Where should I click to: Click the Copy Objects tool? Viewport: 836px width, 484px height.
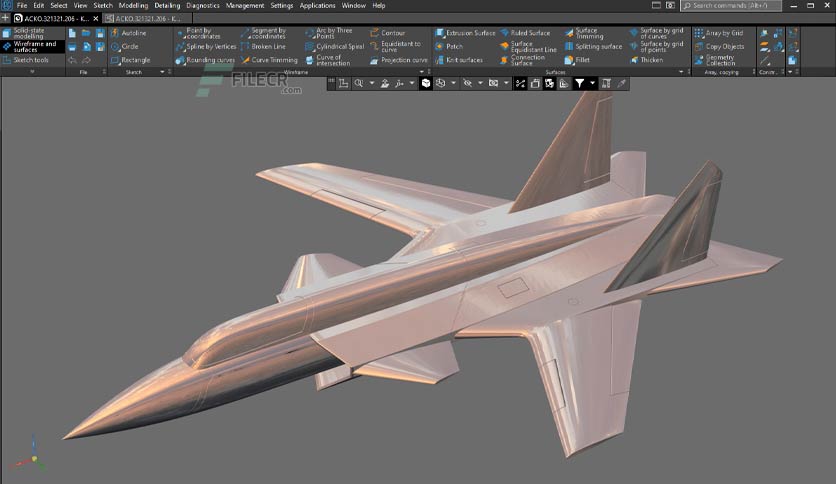point(719,46)
